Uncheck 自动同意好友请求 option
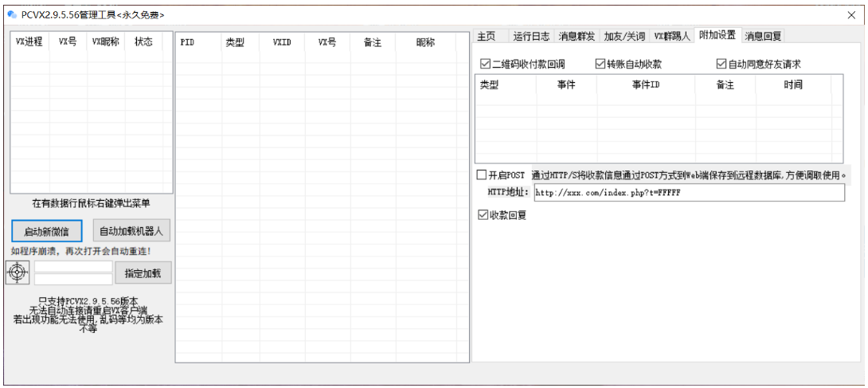868x388 pixels. (x=721, y=64)
